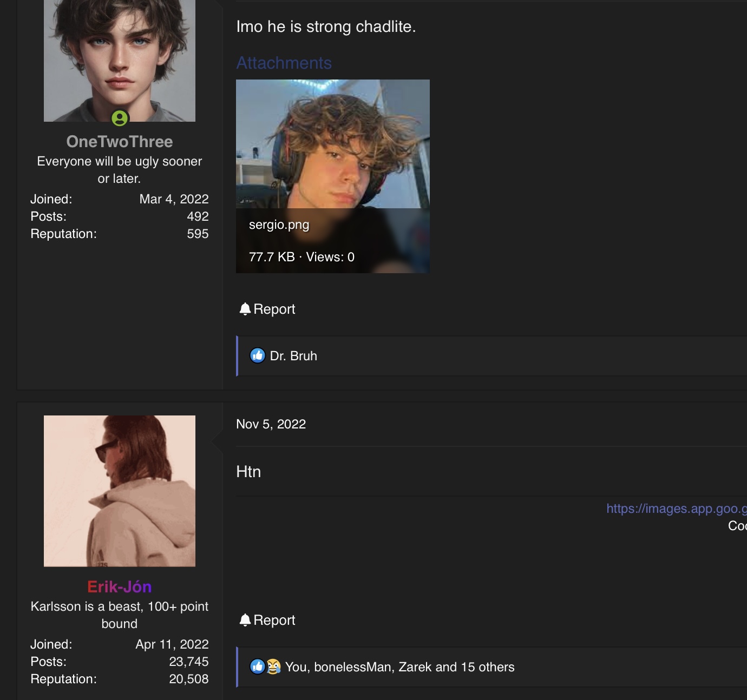Open Erik-Jón's avatar picture
The image size is (747, 700).
click(x=120, y=491)
